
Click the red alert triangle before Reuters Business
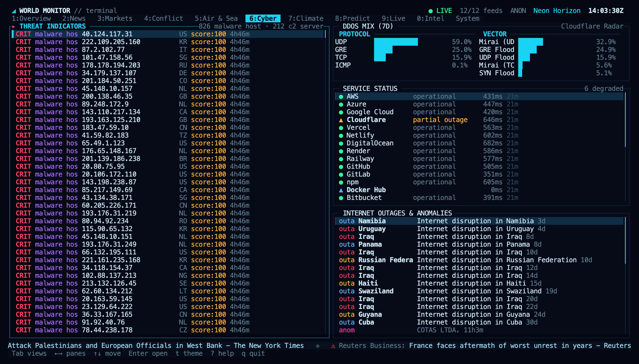[333, 346]
